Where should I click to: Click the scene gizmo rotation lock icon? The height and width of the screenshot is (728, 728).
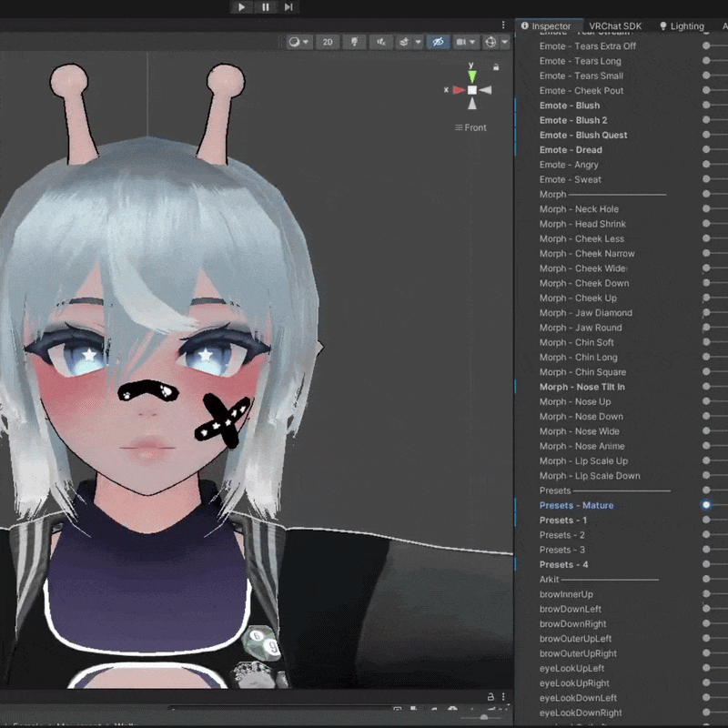point(496,67)
